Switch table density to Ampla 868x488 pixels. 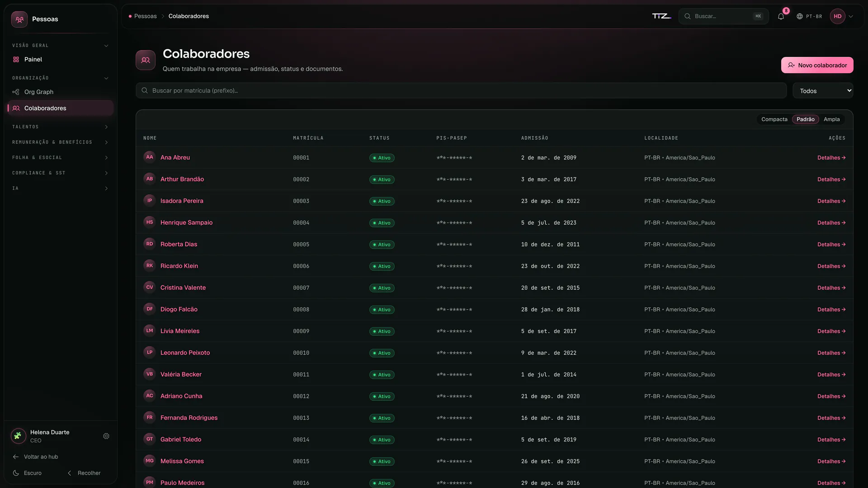coord(831,119)
